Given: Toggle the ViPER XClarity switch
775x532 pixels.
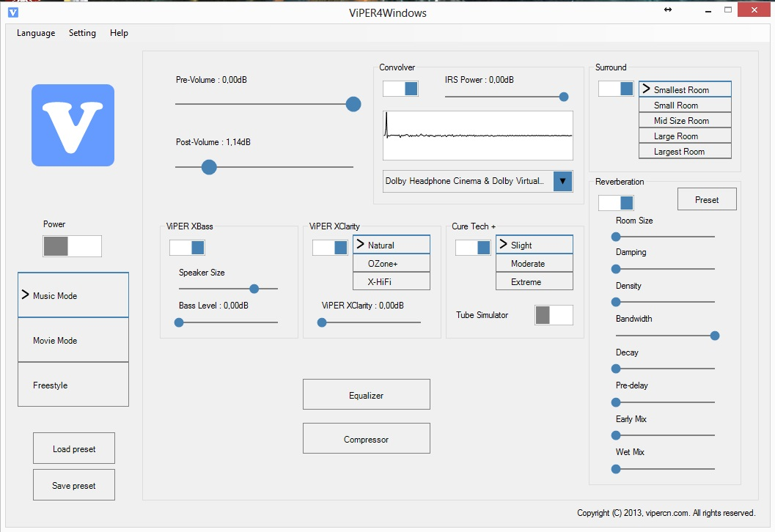Looking at the screenshot, I should (x=330, y=248).
